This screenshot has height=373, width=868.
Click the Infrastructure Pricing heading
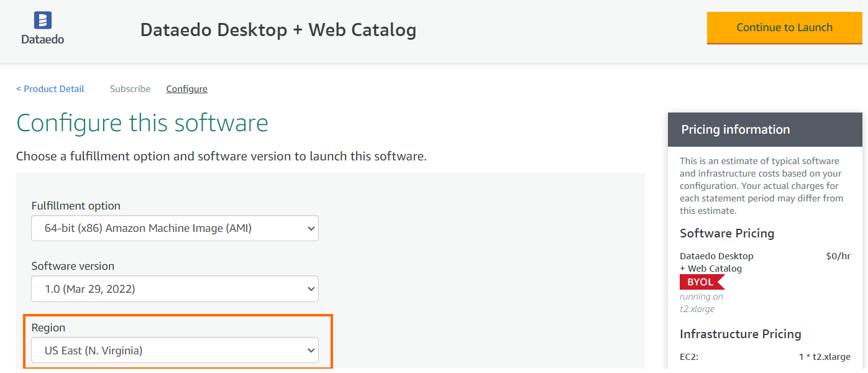point(740,334)
